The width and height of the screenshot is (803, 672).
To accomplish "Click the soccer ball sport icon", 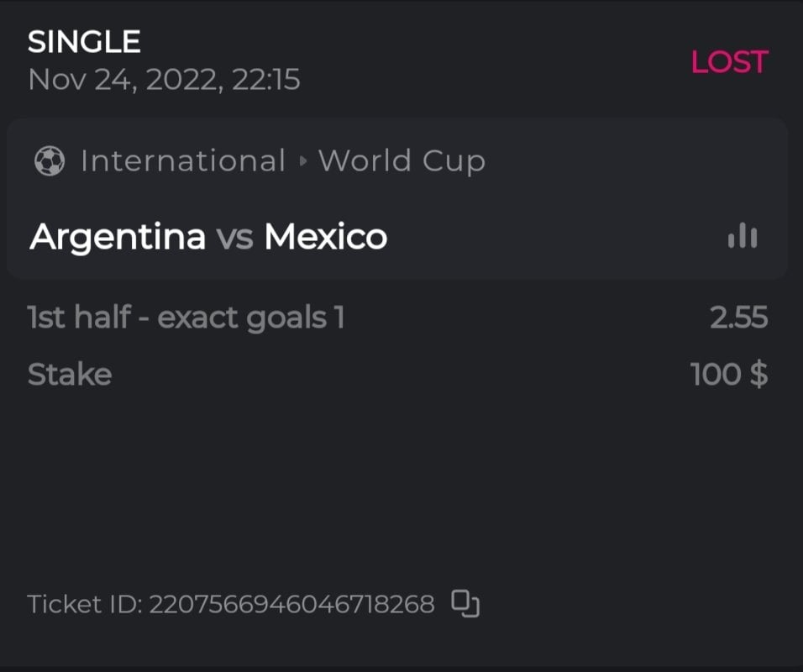I will coord(50,160).
